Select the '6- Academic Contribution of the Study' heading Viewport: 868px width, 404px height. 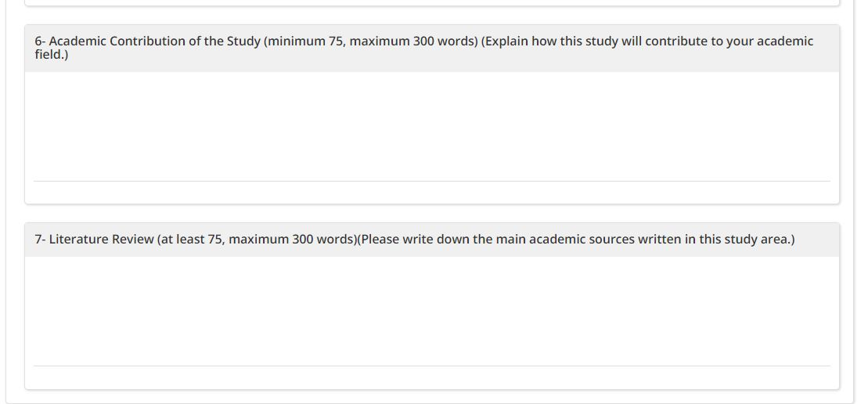[147, 41]
